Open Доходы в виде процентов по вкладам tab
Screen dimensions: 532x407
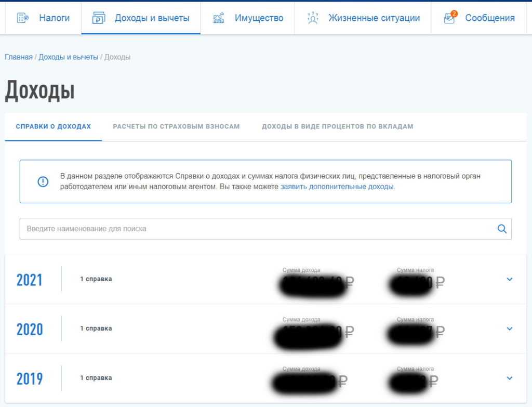[337, 126]
